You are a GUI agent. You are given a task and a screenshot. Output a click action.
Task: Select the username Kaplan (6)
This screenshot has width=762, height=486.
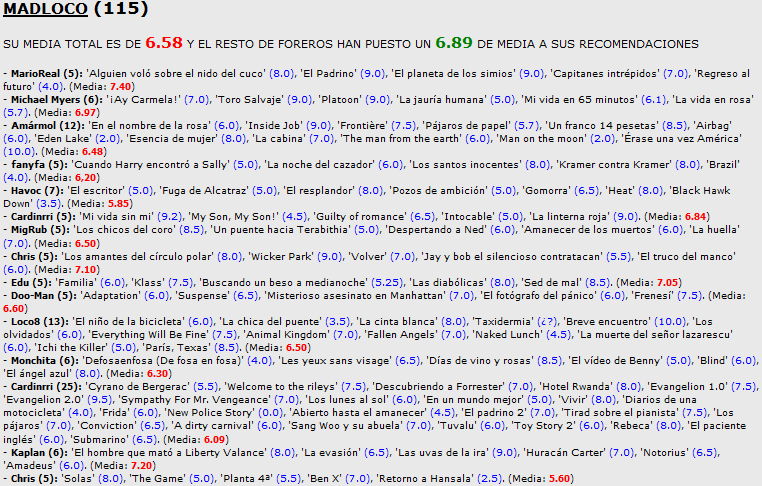coord(39,452)
